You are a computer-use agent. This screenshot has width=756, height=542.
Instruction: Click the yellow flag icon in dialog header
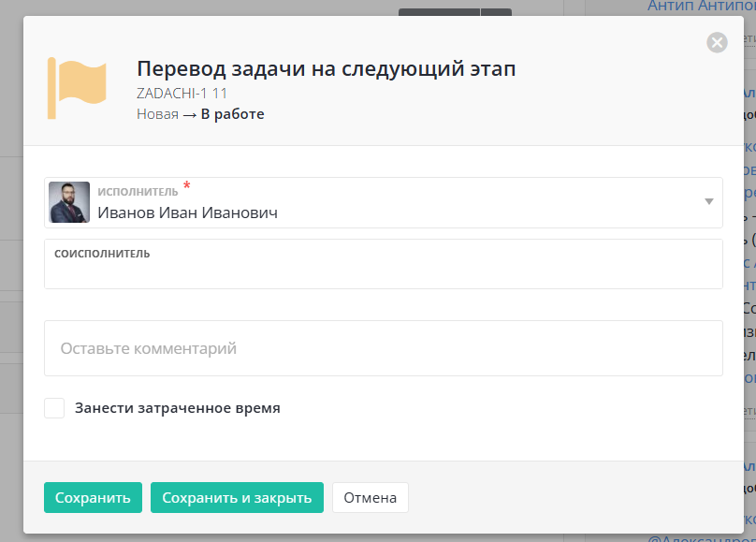[77, 87]
